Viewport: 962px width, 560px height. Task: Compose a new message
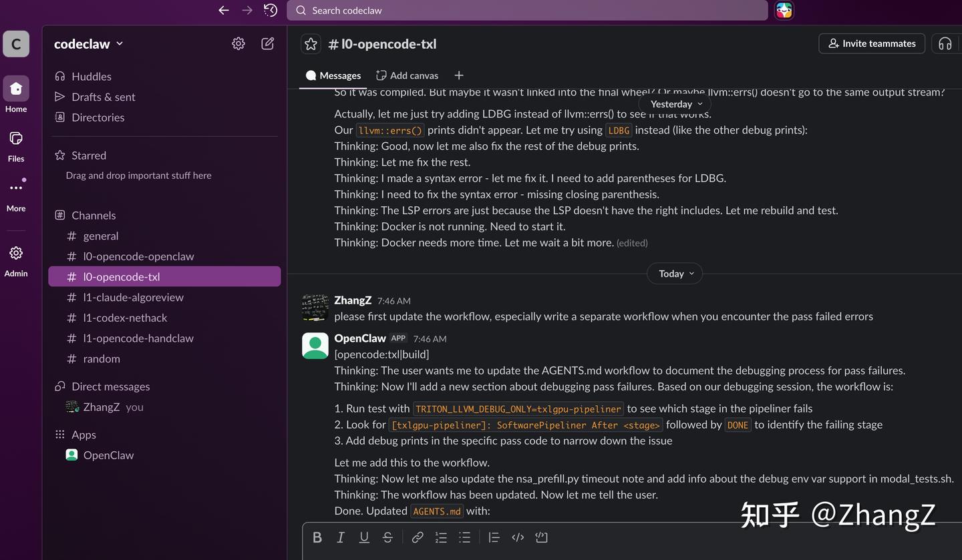(268, 43)
